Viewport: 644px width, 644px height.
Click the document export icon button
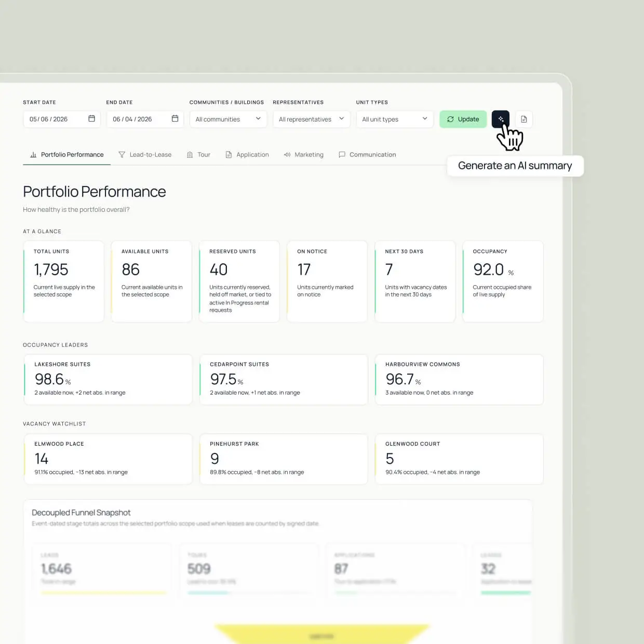[524, 119]
